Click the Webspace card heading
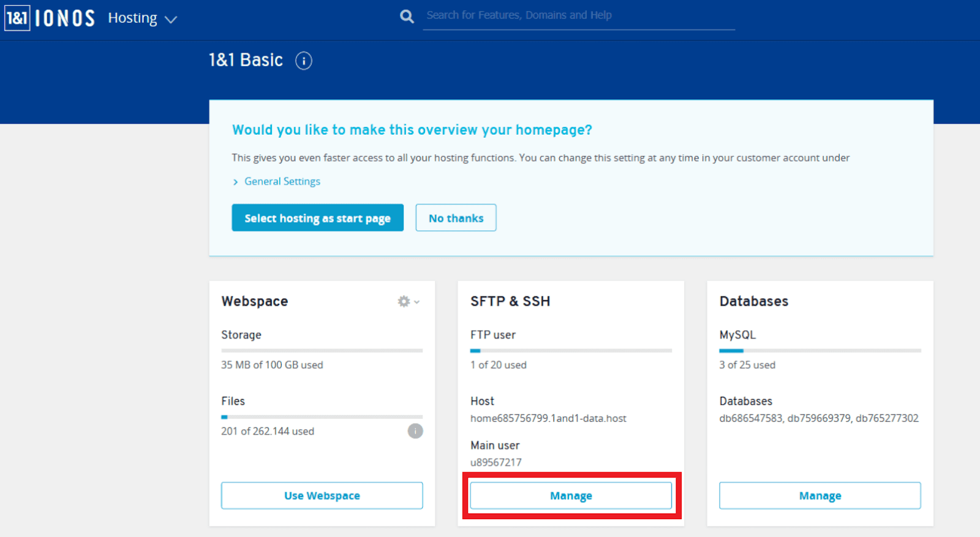The height and width of the screenshot is (537, 980). [x=255, y=301]
